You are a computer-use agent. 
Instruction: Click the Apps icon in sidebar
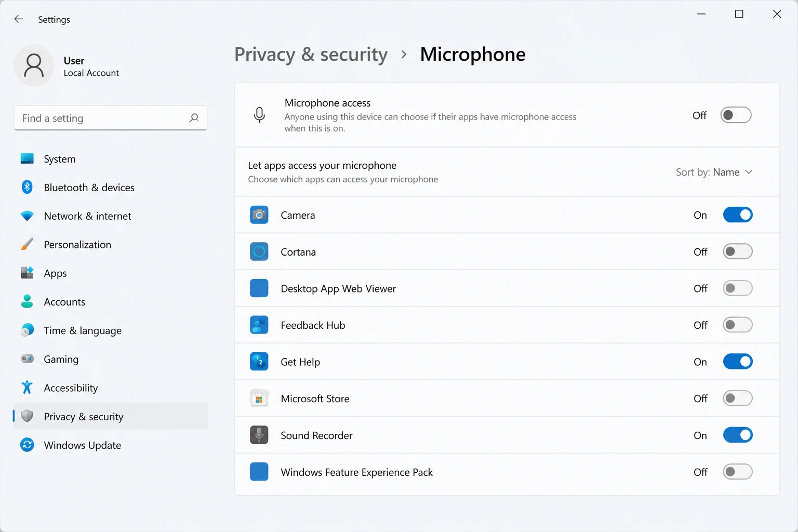point(27,273)
